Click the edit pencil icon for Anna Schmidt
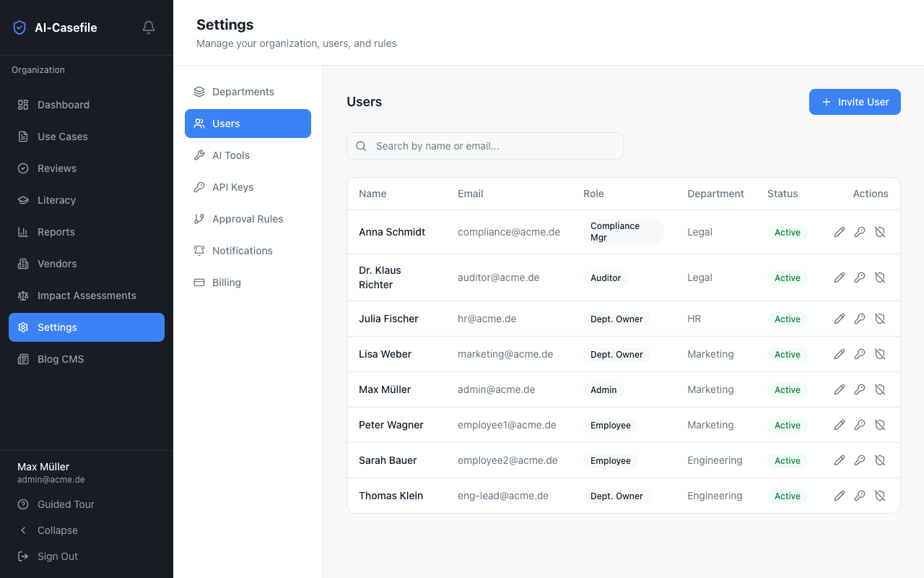924x578 pixels. click(x=840, y=232)
